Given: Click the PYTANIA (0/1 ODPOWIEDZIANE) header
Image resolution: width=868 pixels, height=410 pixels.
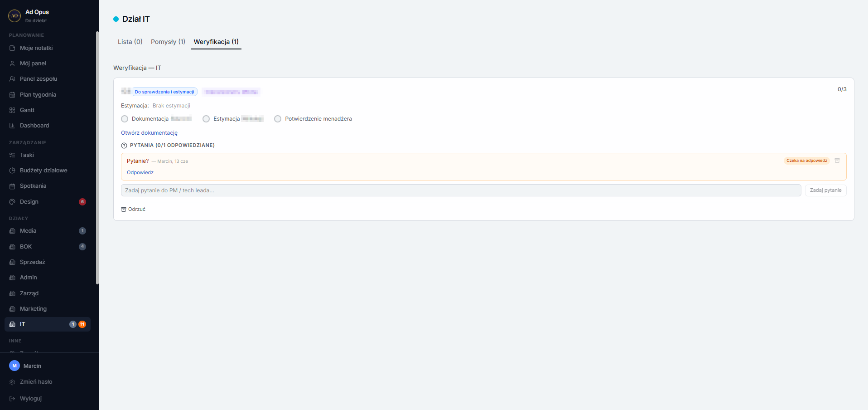Looking at the screenshot, I should coord(172,146).
